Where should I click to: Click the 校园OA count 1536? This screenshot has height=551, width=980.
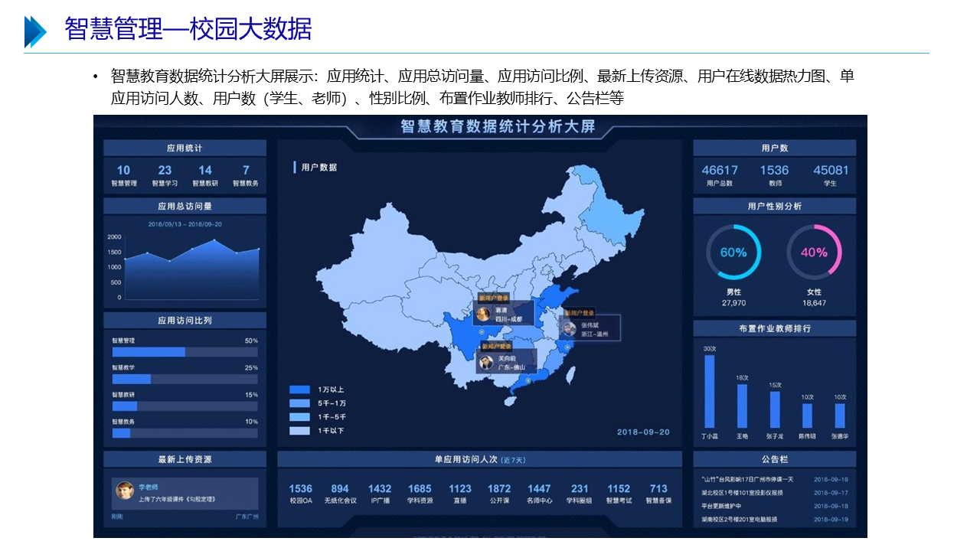[x=301, y=488]
